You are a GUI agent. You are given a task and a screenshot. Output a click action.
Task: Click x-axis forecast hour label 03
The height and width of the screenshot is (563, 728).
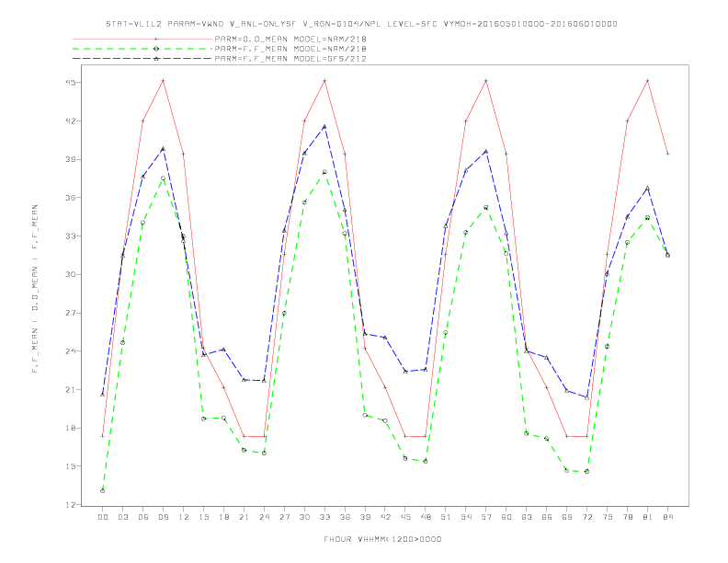tap(122, 517)
